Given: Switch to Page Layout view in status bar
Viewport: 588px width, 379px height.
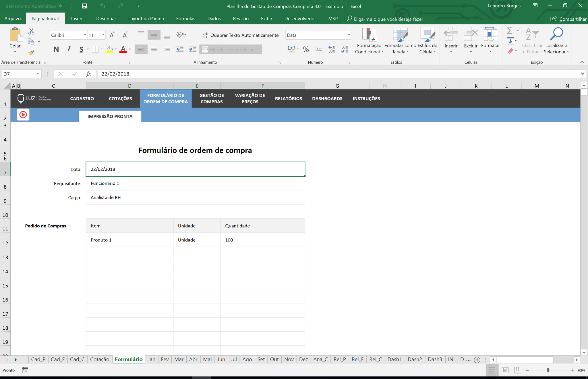Looking at the screenshot, I should point(505,370).
